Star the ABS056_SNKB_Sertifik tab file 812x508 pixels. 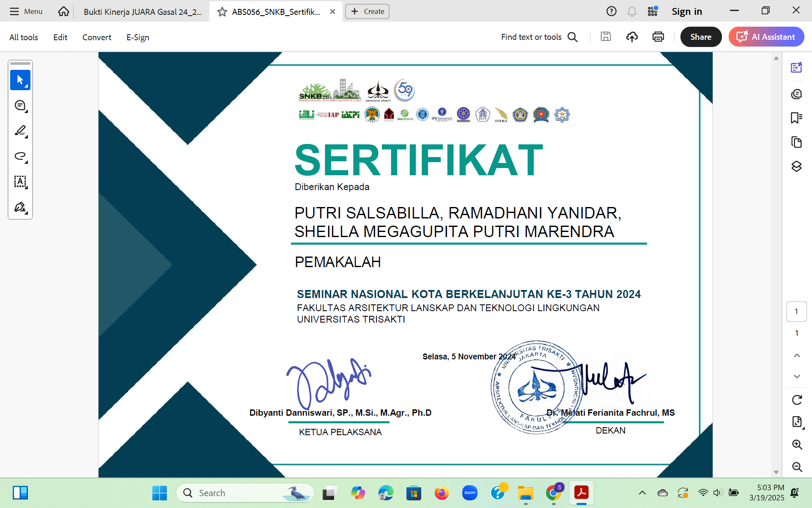point(222,12)
